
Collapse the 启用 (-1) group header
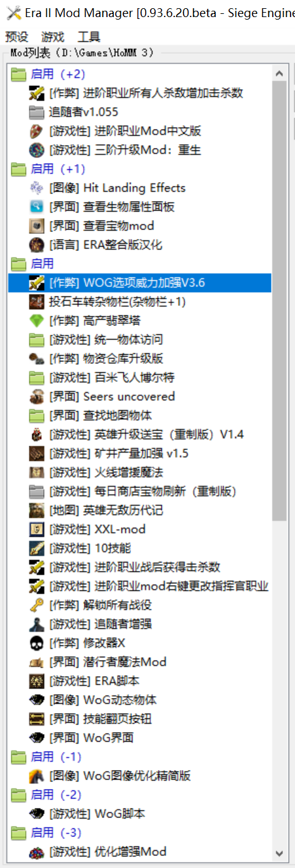coord(47,757)
